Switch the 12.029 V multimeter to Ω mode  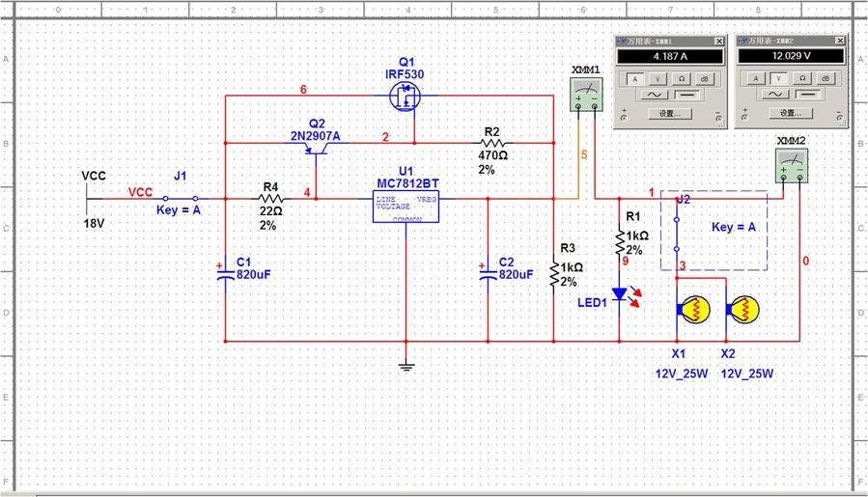click(800, 77)
